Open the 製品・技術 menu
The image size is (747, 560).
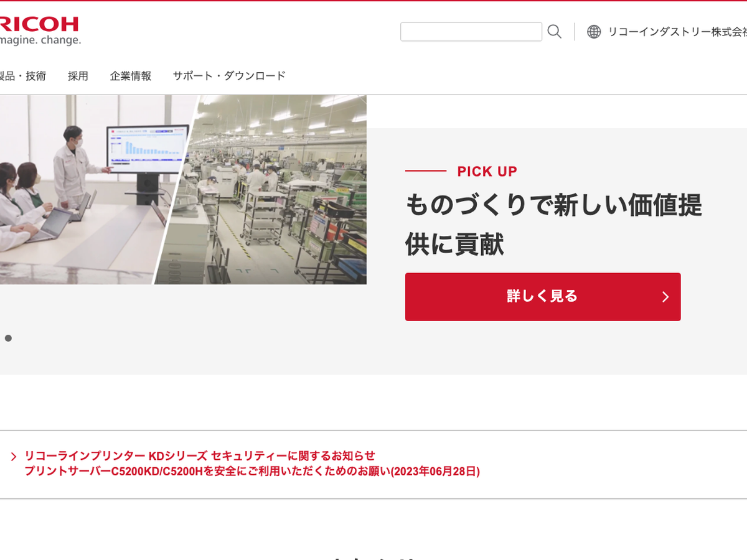tap(24, 76)
